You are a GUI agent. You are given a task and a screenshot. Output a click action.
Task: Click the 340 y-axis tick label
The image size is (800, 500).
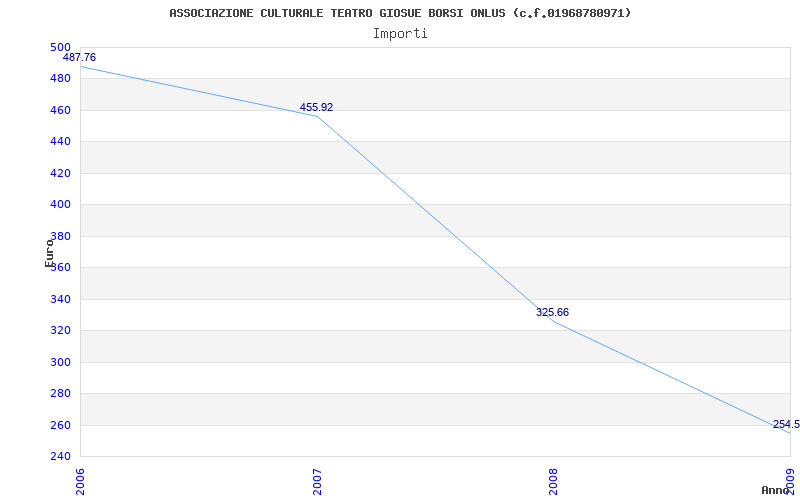coord(60,299)
